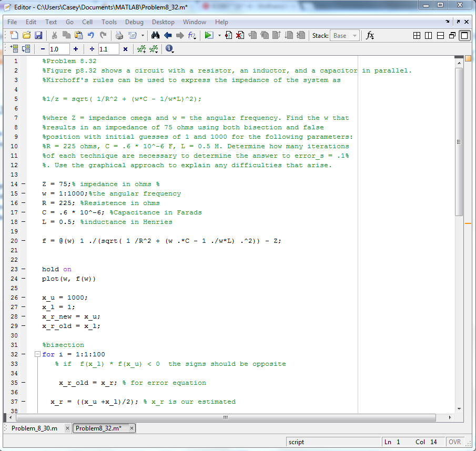This screenshot has width=476, height=451.
Task: Click the vertical scrollbar thumb
Action: point(459,141)
